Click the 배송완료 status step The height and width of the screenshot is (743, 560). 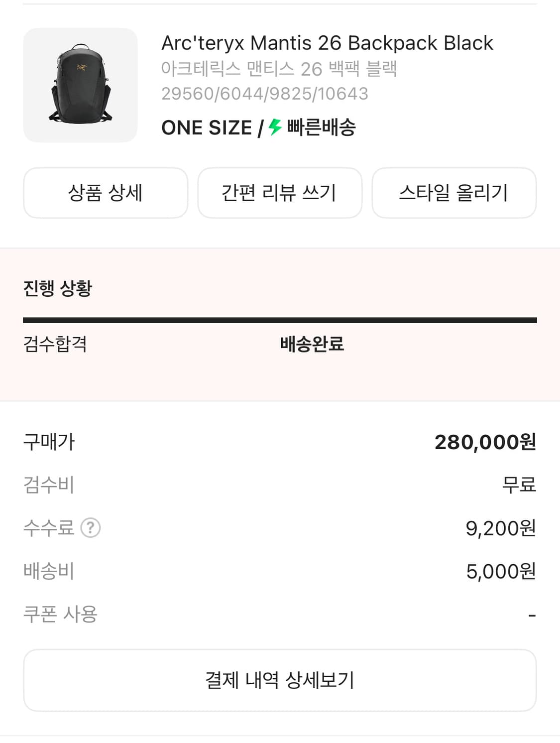(x=312, y=344)
